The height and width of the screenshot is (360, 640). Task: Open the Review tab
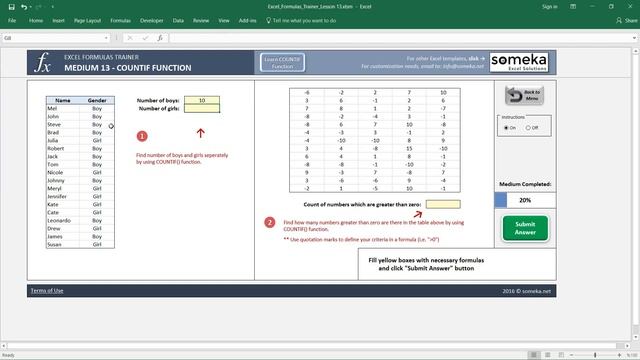[201, 20]
